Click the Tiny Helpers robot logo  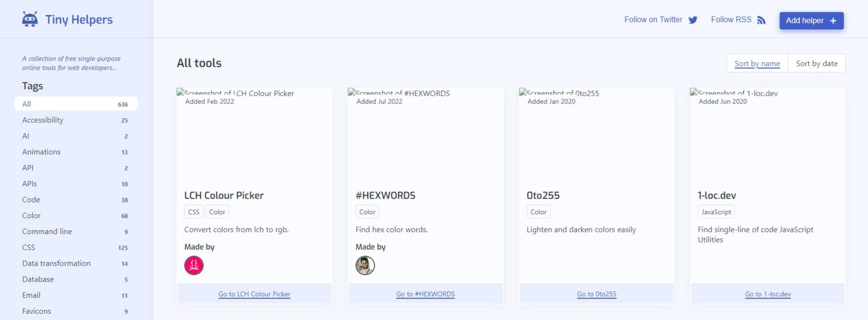(x=30, y=19)
